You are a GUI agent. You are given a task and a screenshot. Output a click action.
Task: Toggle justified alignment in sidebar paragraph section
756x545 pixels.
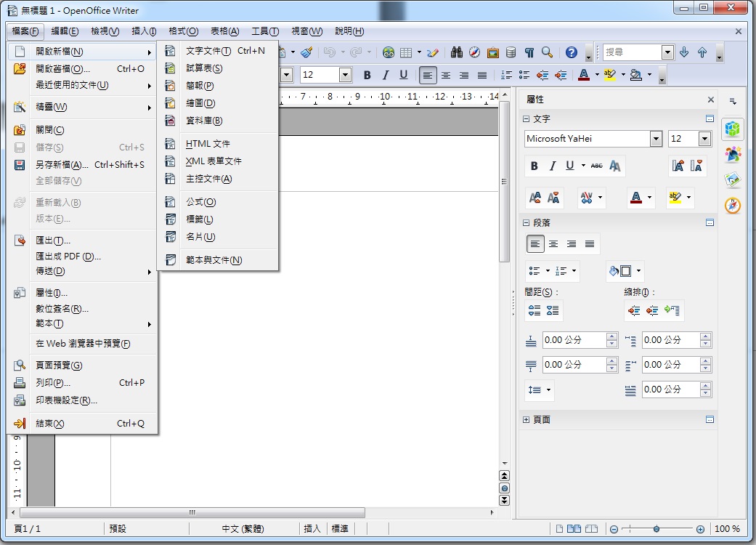coord(590,244)
